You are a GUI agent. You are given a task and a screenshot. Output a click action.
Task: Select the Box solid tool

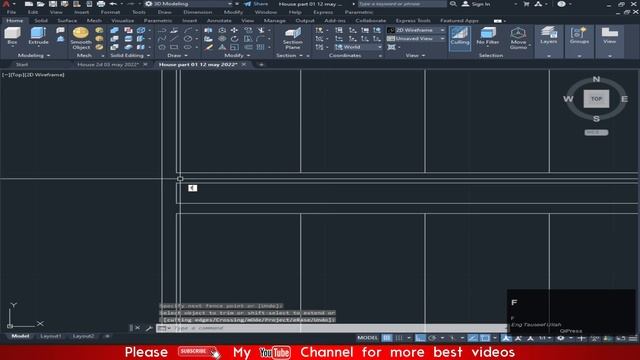(12, 36)
